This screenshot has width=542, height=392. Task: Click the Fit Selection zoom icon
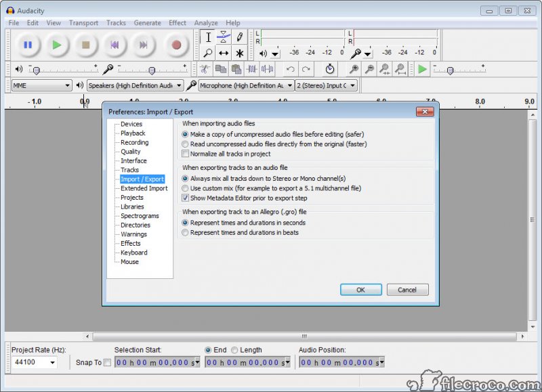click(385, 70)
